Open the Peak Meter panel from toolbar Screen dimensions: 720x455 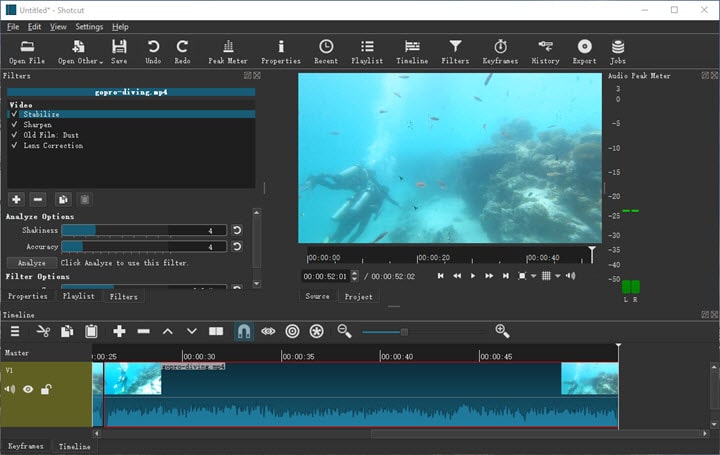pos(228,51)
